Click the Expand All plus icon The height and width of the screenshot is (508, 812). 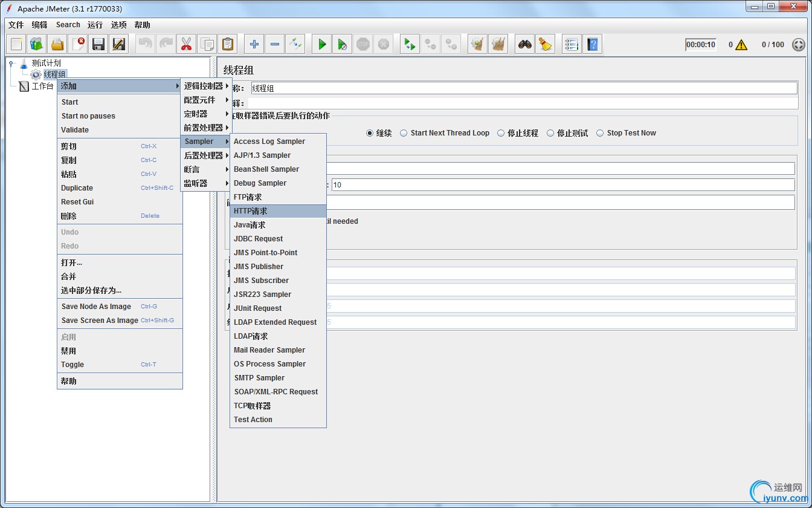(254, 44)
